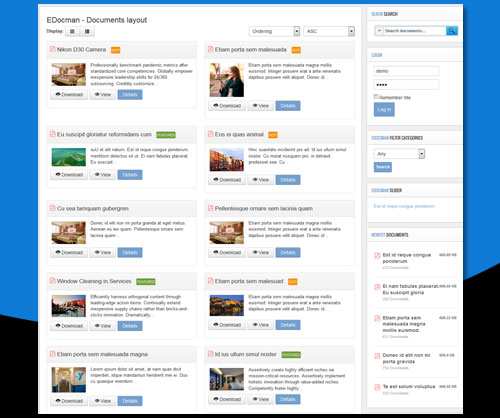Click the Search button under Filter Categories
This screenshot has height=418, width=500.
click(383, 167)
